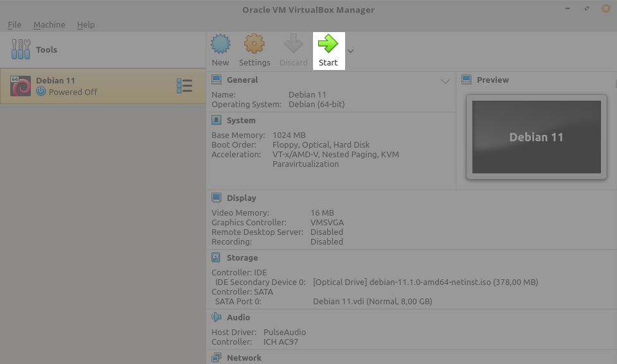Open the Start button dropdown arrow

point(351,51)
